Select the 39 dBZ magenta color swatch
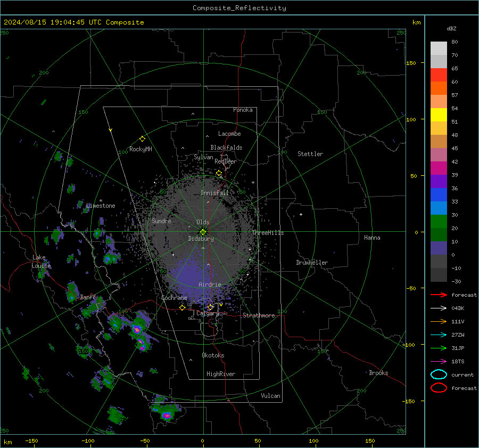479x448 pixels. point(439,168)
